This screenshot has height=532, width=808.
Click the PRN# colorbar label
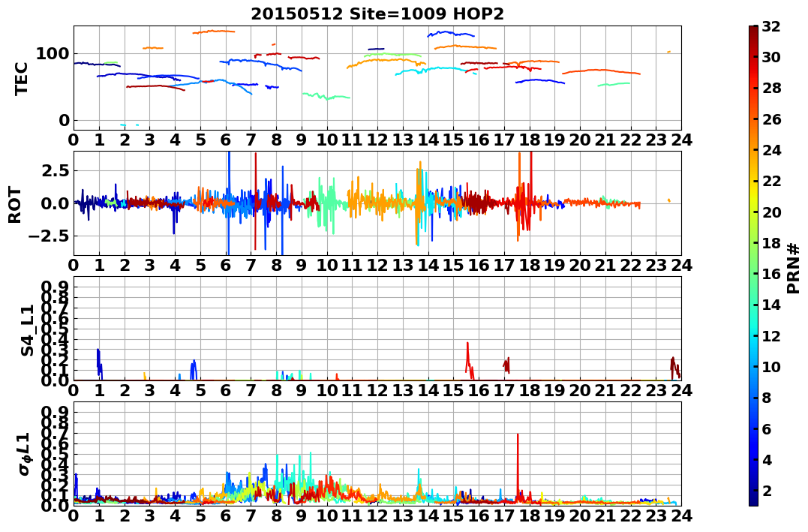[794, 268]
